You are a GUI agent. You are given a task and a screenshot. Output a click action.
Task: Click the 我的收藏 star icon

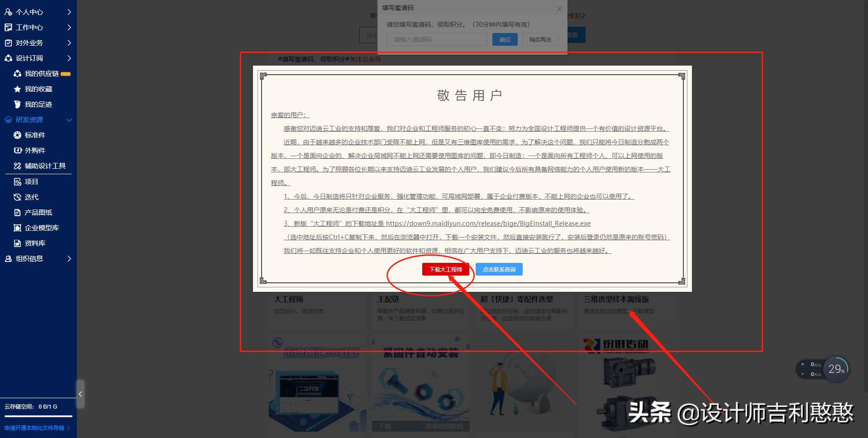point(17,89)
